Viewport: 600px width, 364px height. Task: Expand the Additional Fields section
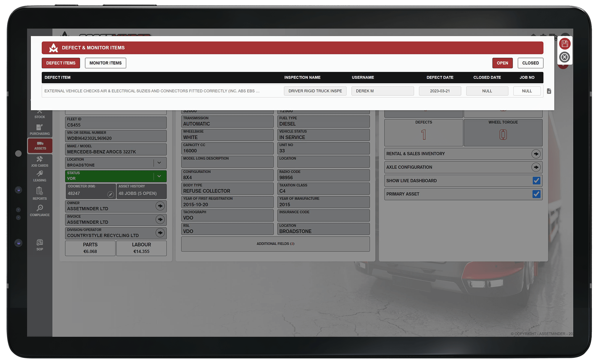275,244
